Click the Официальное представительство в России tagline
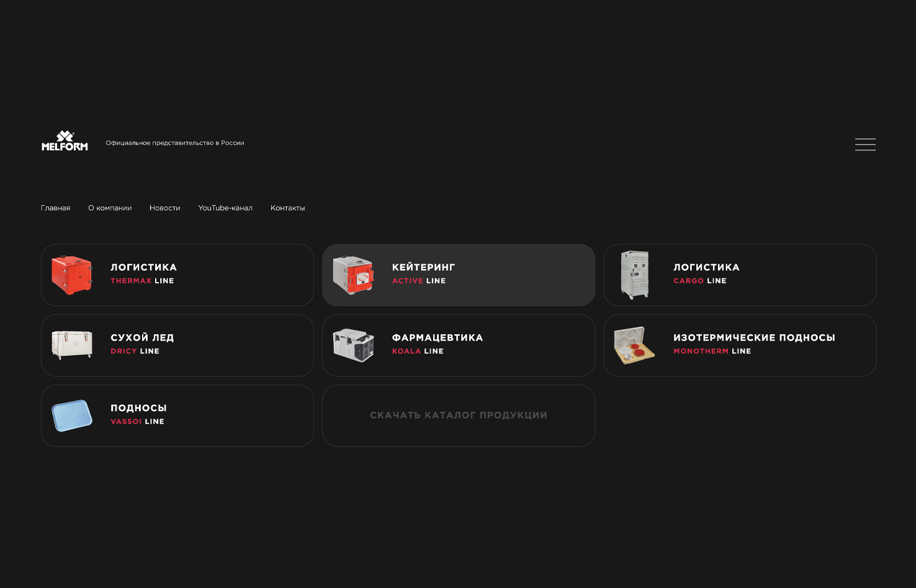 [175, 143]
